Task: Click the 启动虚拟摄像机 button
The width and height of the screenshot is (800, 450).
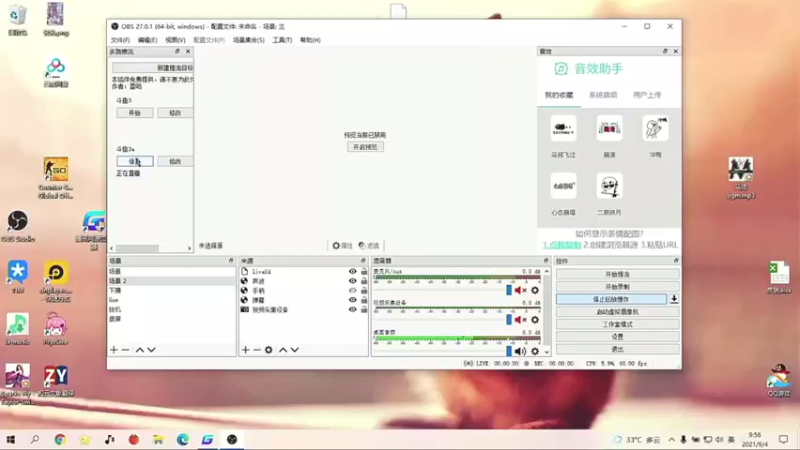Action: pos(617,312)
